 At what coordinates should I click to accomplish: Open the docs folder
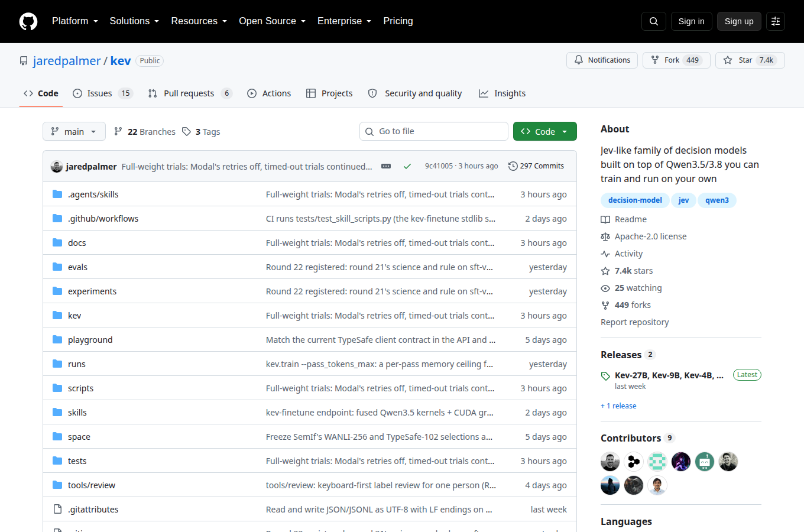tap(77, 243)
